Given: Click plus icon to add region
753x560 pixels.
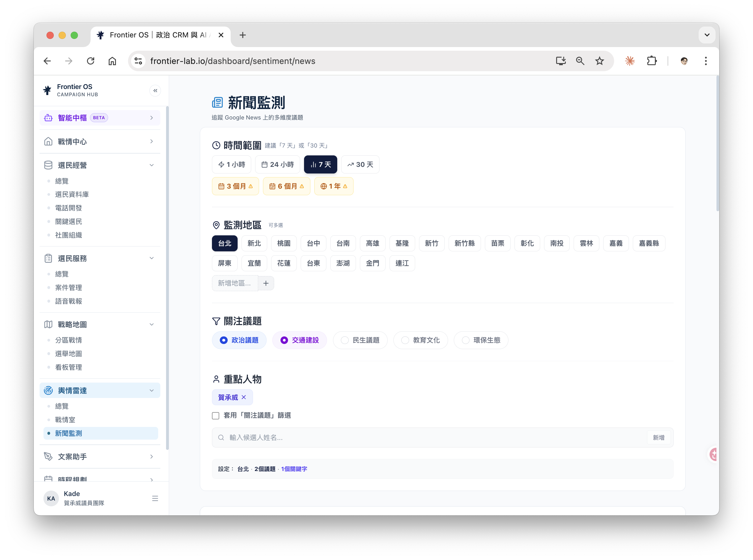Looking at the screenshot, I should [266, 283].
